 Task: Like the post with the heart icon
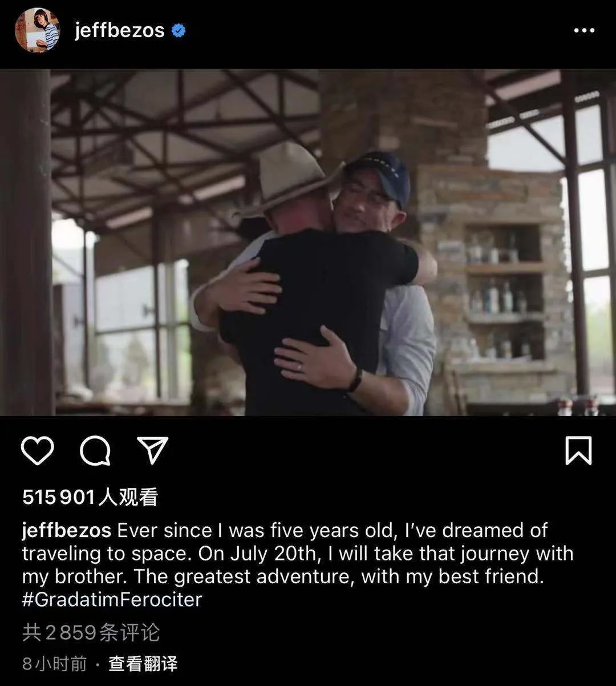[38, 451]
